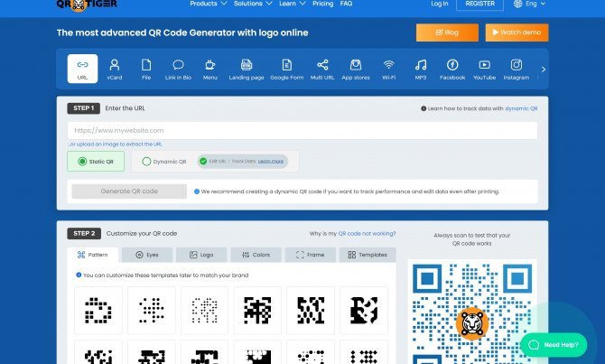Select the File QR type icon

point(146,65)
